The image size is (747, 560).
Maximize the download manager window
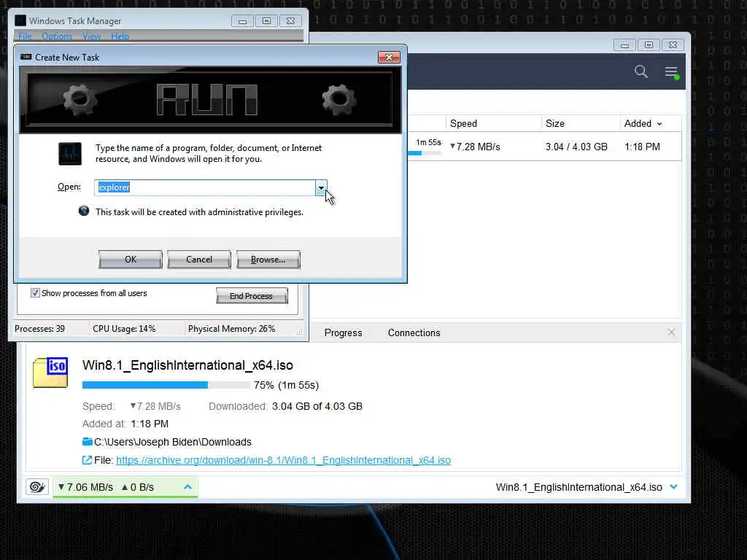point(649,44)
